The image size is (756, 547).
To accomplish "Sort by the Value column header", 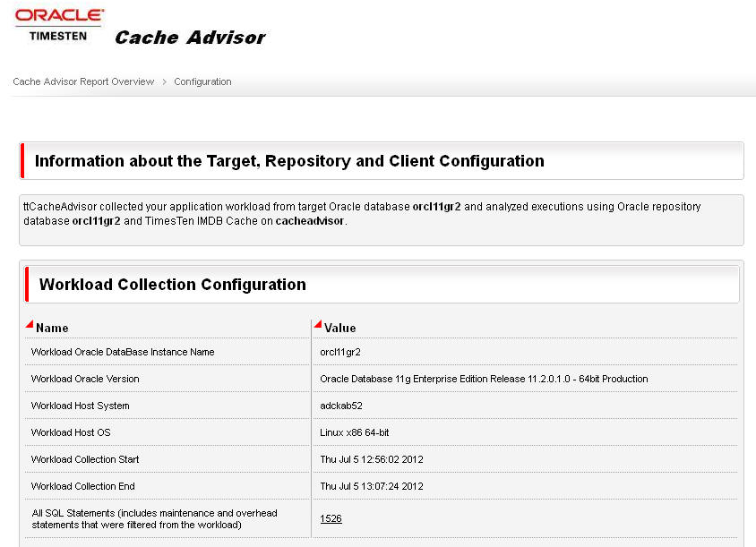I will point(340,329).
